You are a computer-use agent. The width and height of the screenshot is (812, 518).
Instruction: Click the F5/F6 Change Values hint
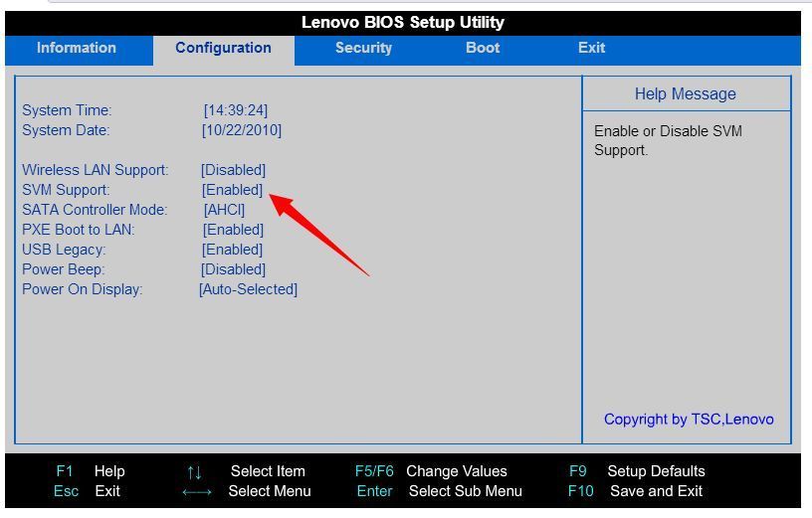pyautogui.click(x=431, y=471)
